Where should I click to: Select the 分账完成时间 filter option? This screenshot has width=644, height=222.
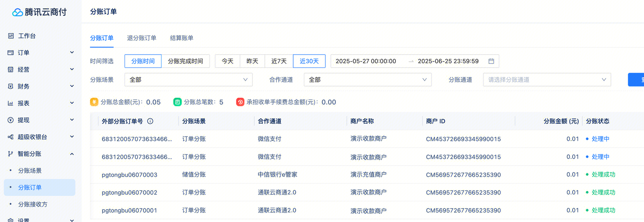pyautogui.click(x=185, y=61)
